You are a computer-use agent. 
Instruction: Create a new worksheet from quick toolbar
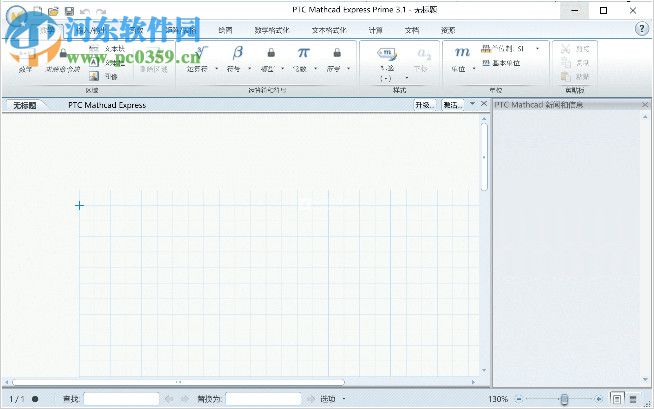click(38, 11)
